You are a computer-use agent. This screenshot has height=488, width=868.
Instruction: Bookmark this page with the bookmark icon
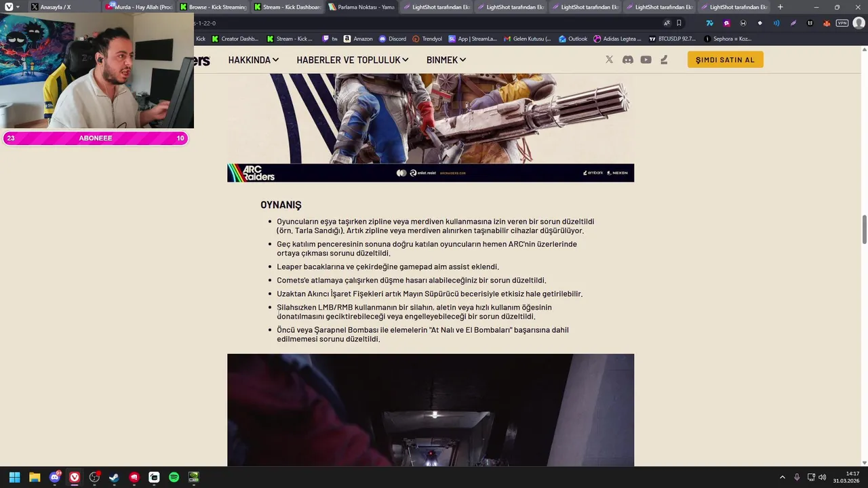coord(679,23)
